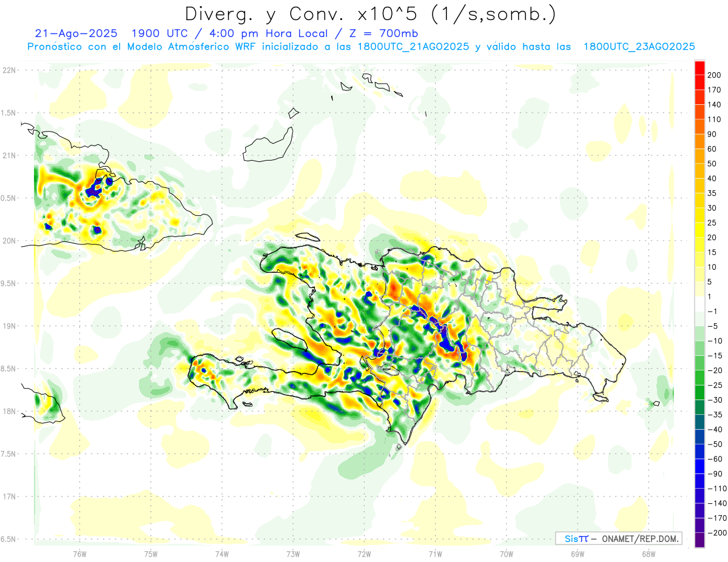Screen dimensions: 728x562
Task: Click the '68W' longitude label
Action: (x=649, y=554)
